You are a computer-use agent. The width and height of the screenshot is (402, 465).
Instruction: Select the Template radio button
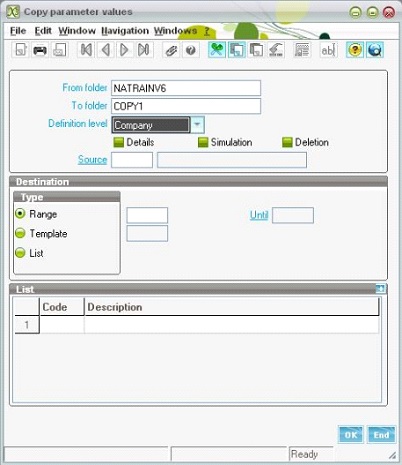click(20, 233)
